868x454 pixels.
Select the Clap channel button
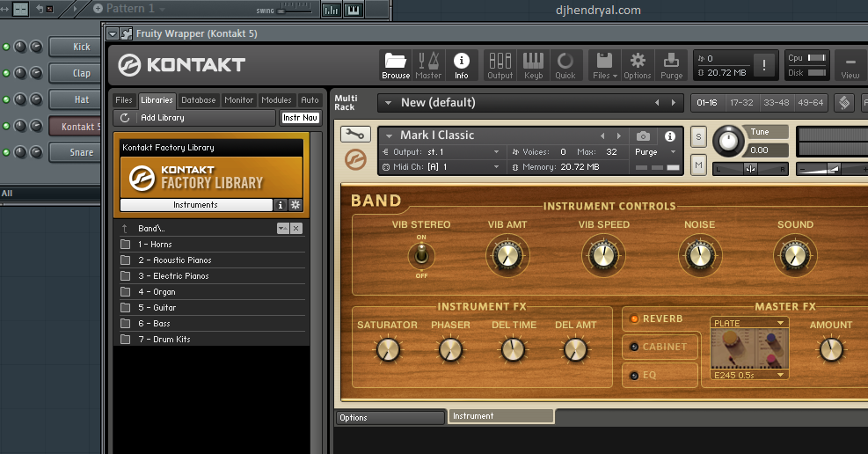click(74, 73)
